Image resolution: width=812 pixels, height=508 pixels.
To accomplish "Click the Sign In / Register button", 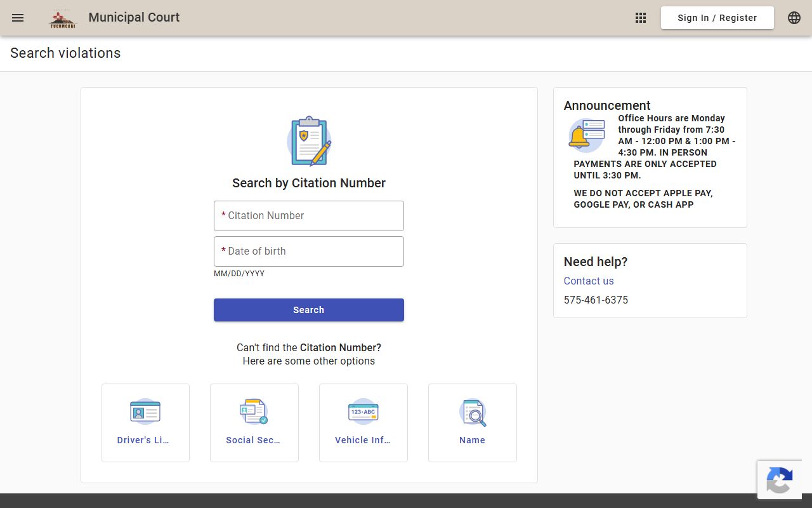I will tap(717, 18).
